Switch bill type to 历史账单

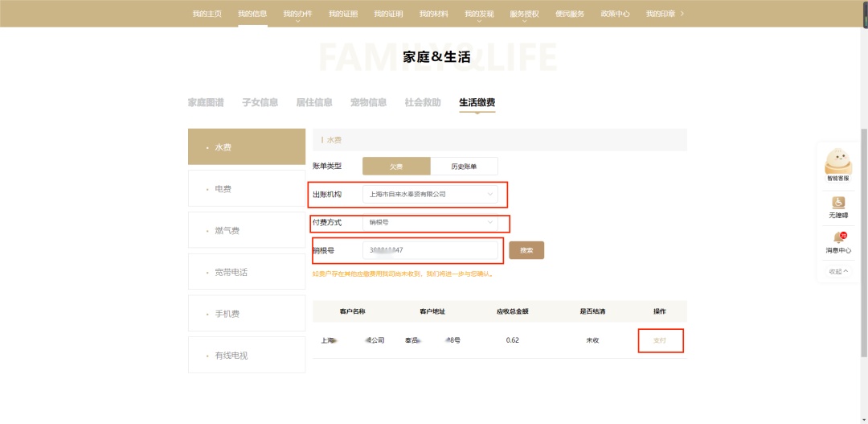464,167
